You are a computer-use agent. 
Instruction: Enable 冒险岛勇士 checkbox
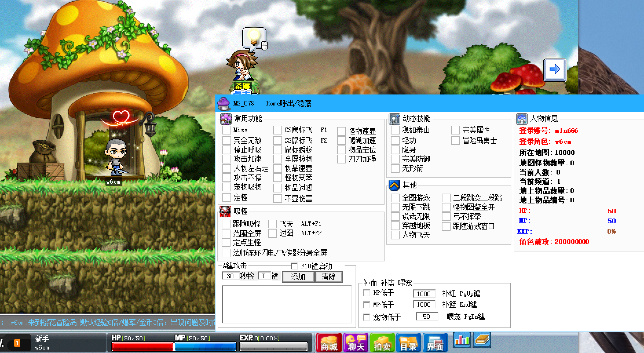455,141
